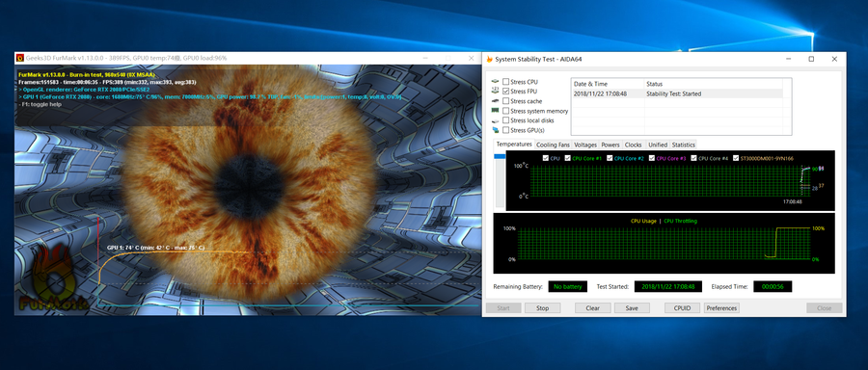The width and height of the screenshot is (868, 370).
Task: Click the disk drive icon beside Stress local disks
Action: pos(495,120)
